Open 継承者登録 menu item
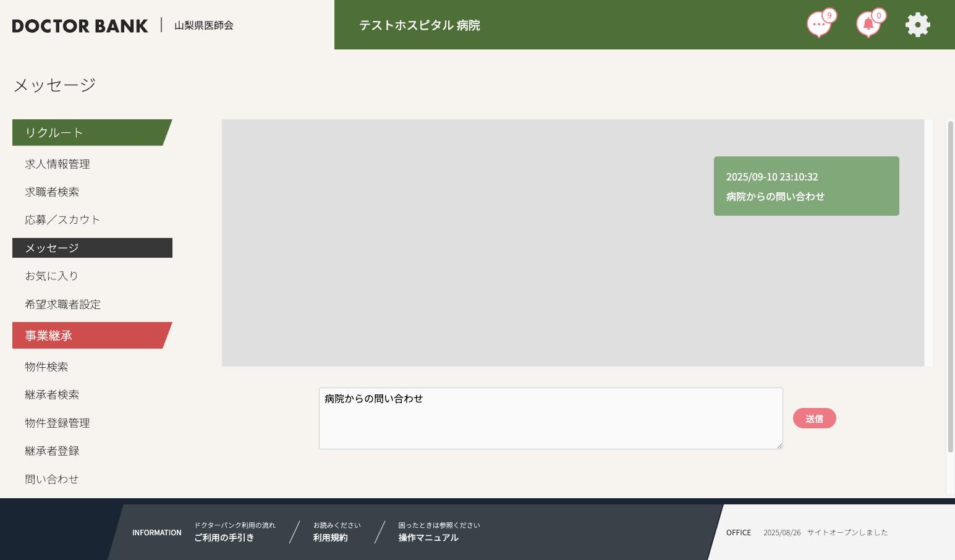 coord(52,451)
